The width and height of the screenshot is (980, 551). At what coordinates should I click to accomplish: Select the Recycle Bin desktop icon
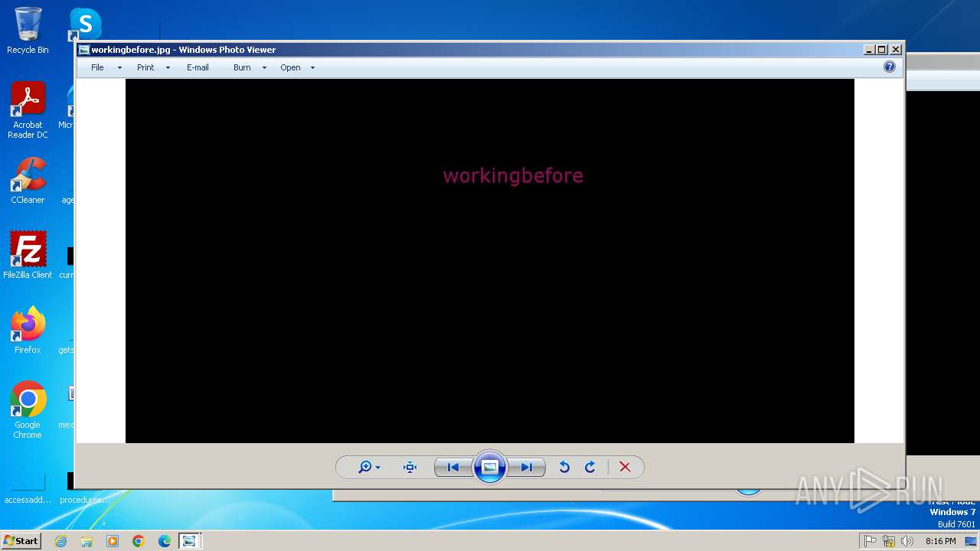[28, 31]
